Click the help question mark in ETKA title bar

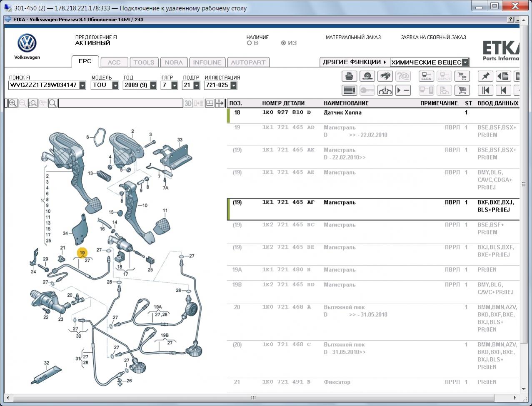pos(511,20)
